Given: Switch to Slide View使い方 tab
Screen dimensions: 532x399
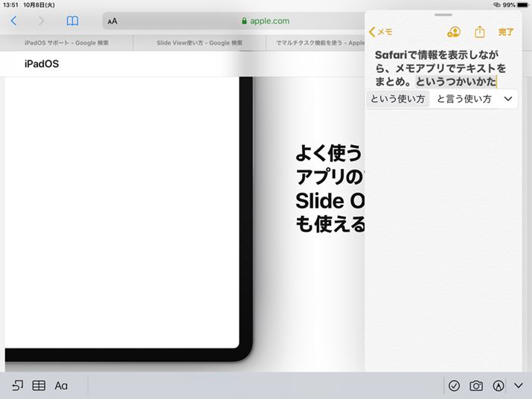Looking at the screenshot, I should point(199,43).
